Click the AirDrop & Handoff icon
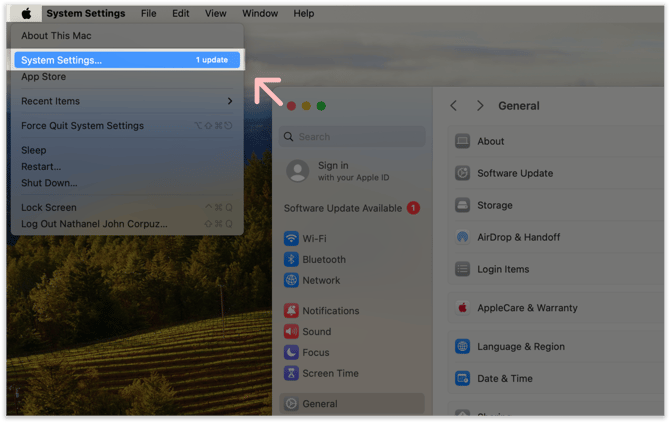The width and height of the screenshot is (670, 423). pyautogui.click(x=462, y=237)
